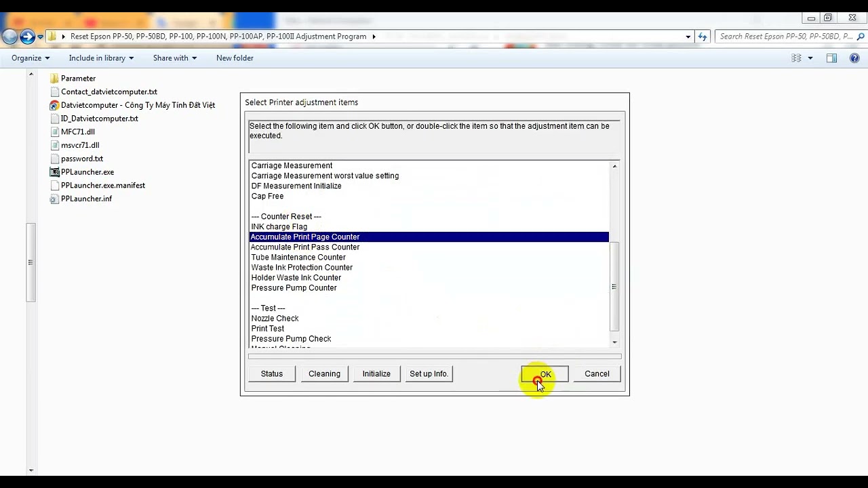Click the Status button

pyautogui.click(x=272, y=374)
